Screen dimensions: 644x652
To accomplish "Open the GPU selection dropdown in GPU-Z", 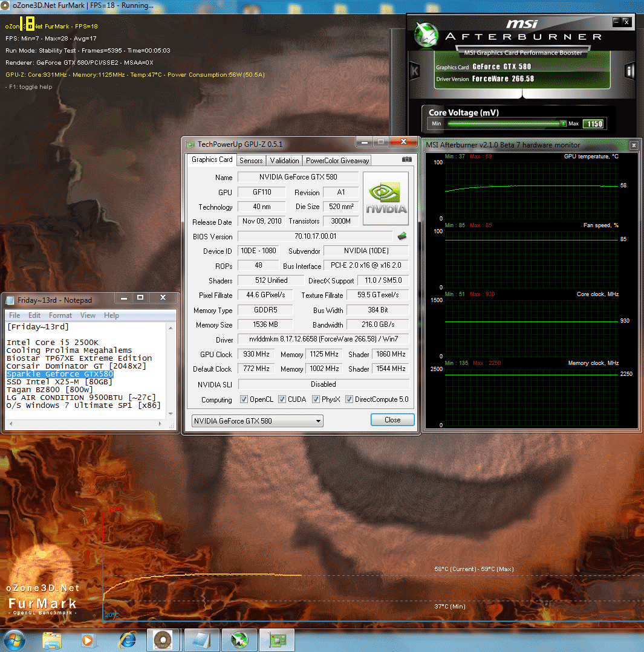I will pyautogui.click(x=257, y=421).
